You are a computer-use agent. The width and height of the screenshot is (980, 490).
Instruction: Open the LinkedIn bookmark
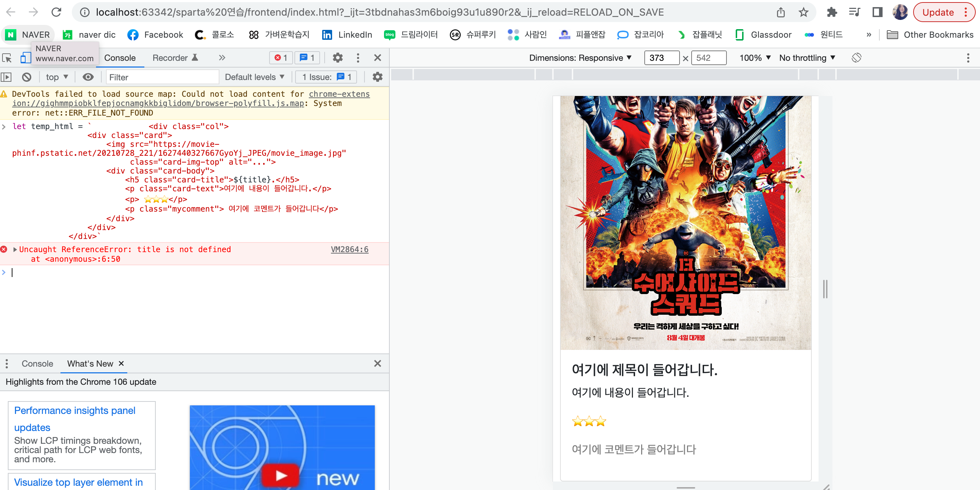[x=347, y=34]
